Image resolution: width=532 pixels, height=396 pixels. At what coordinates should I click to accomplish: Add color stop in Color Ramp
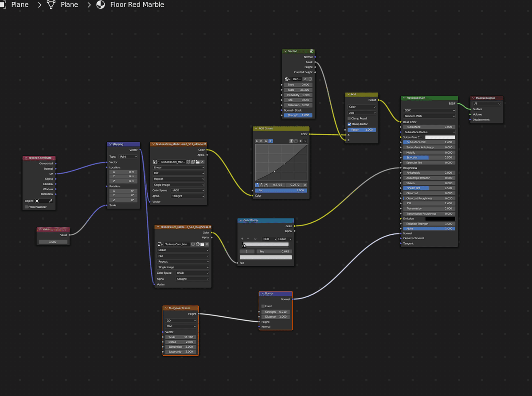[x=242, y=239]
